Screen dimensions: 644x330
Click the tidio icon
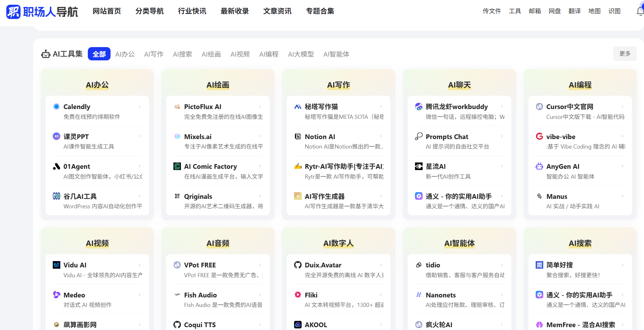point(419,265)
